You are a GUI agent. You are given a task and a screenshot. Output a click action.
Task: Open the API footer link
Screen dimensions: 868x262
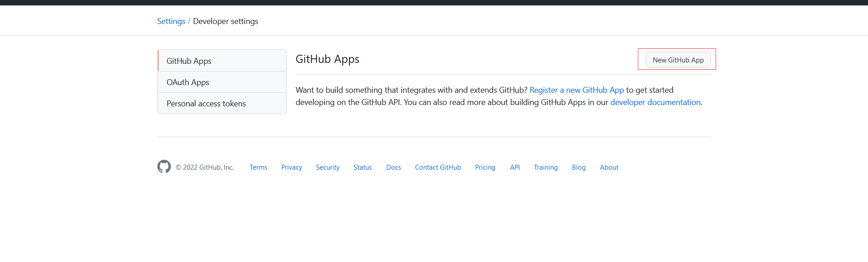pyautogui.click(x=515, y=167)
